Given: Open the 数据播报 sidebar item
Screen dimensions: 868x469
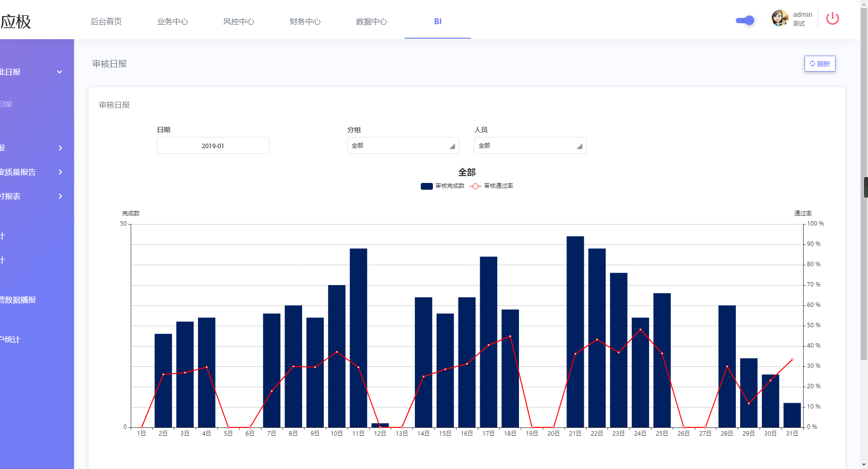Looking at the screenshot, I should tap(18, 300).
